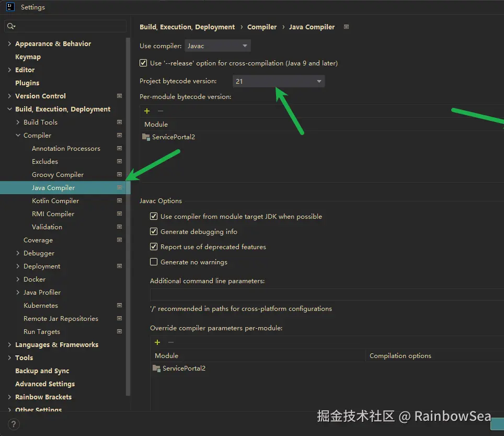Click project-level icon beside Groovy Compiler
Viewport: 504px width, 436px height.
point(119,174)
